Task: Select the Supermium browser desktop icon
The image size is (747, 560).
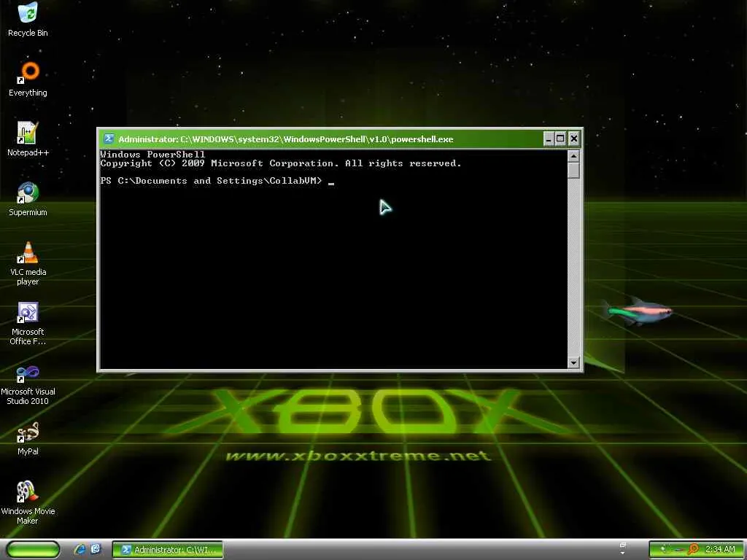Action: (28, 199)
